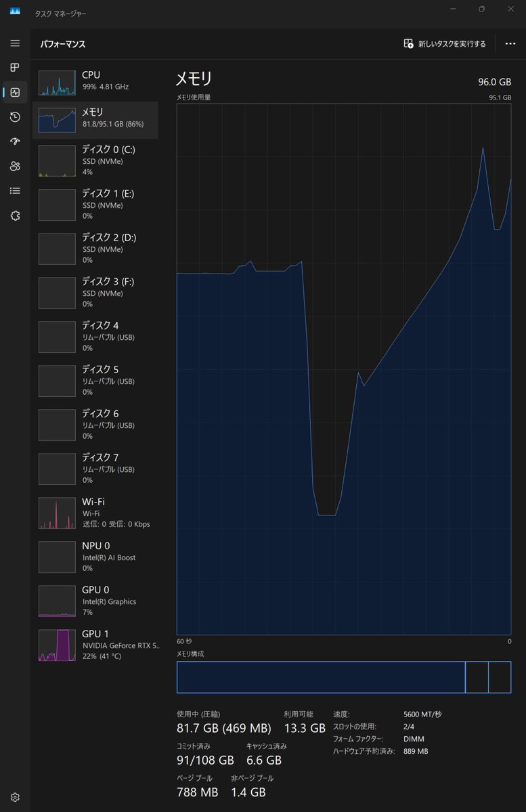Select the Wi-Fi performance item
The height and width of the screenshot is (812, 526).
(95, 513)
